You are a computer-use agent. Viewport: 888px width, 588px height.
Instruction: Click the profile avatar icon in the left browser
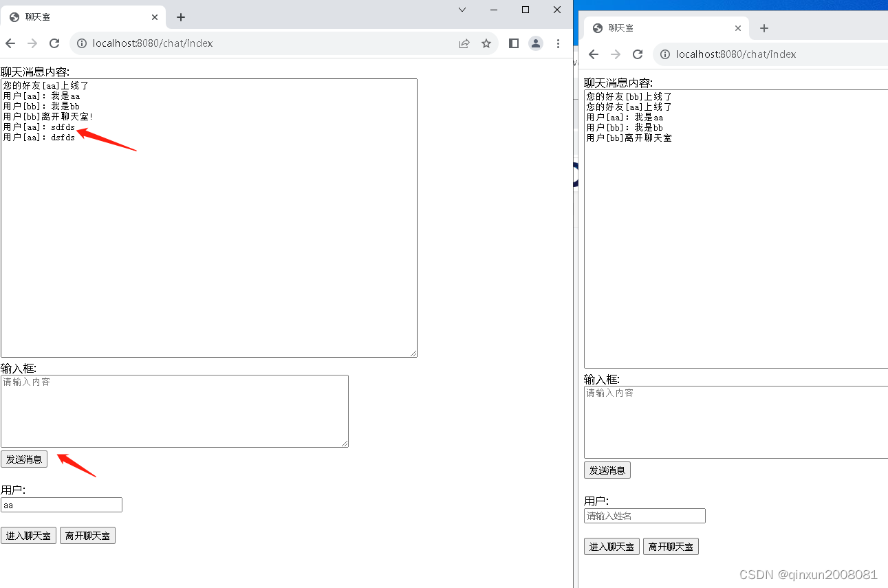[x=536, y=43]
